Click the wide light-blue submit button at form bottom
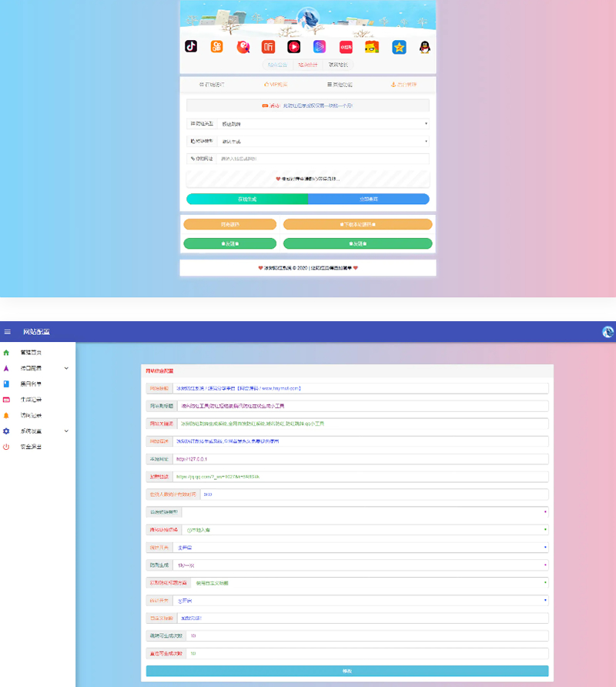Screen dimensions: 616x687 pos(347,671)
